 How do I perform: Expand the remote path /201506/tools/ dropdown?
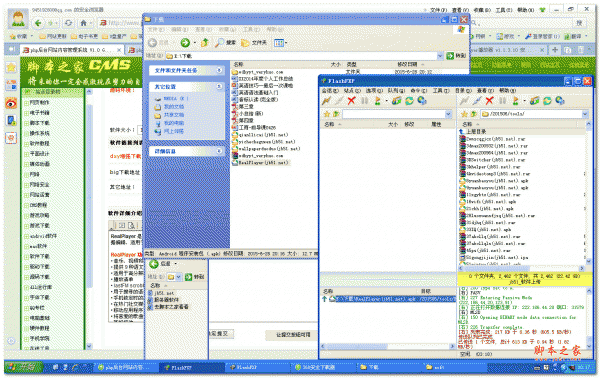pos(585,114)
